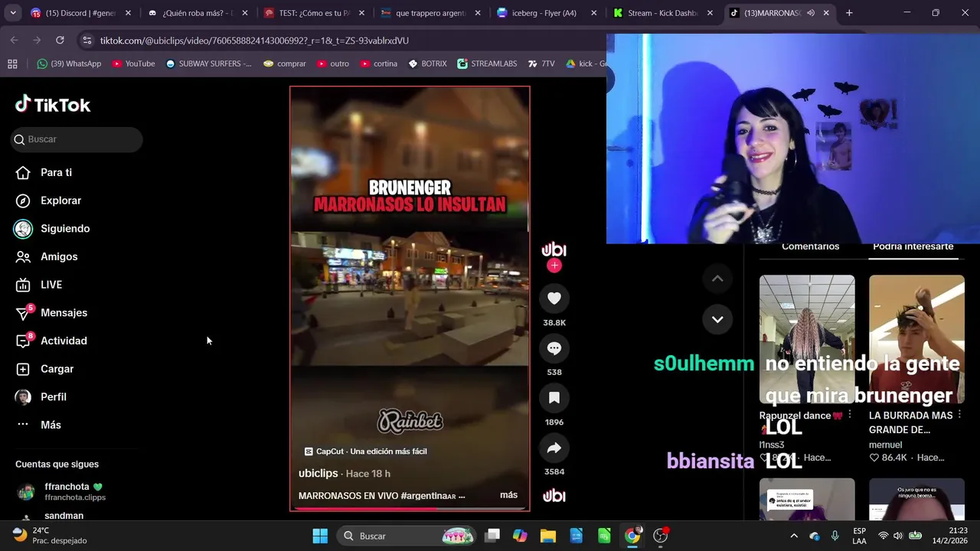Click the Windows taskbar Buscar search box
980x551 pixels.
tap(408, 536)
